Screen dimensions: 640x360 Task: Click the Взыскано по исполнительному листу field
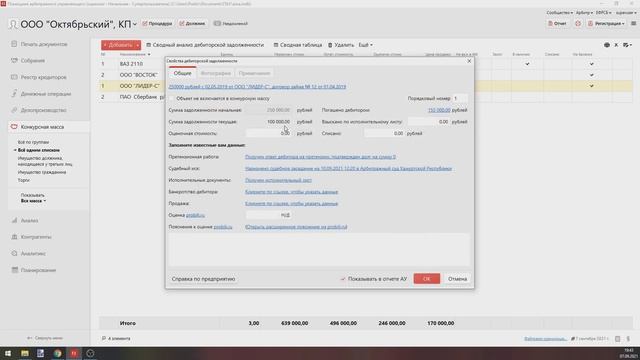429,122
